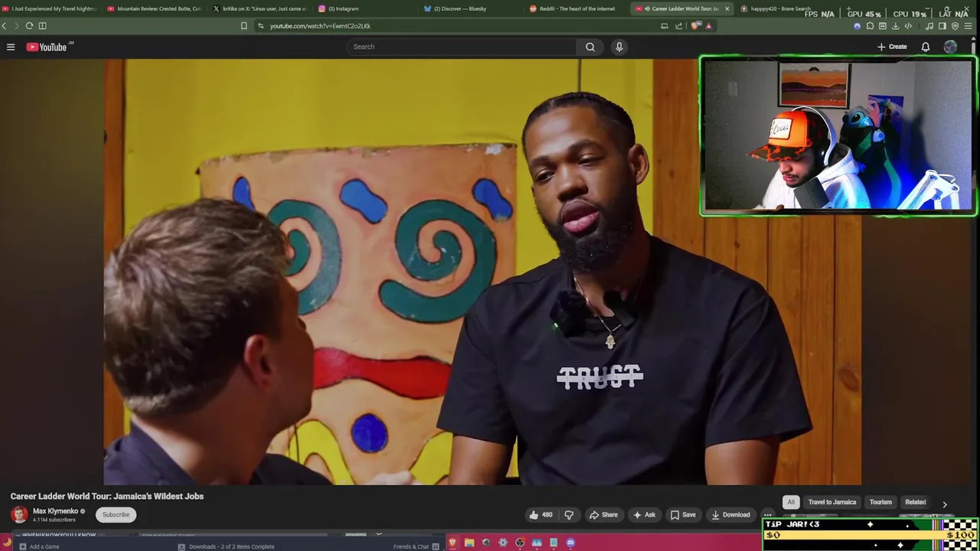The width and height of the screenshot is (980, 551).
Task: Click the video player to pause
Action: click(482, 272)
